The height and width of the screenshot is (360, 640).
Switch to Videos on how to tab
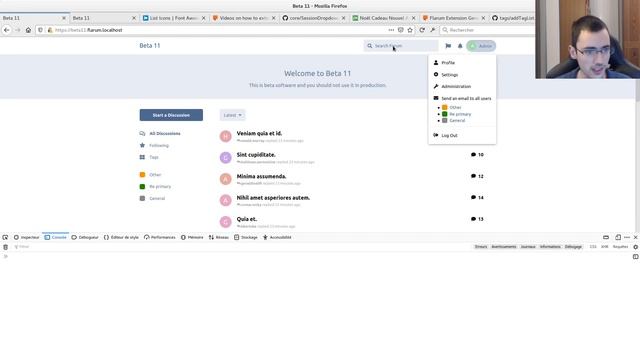[x=243, y=18]
